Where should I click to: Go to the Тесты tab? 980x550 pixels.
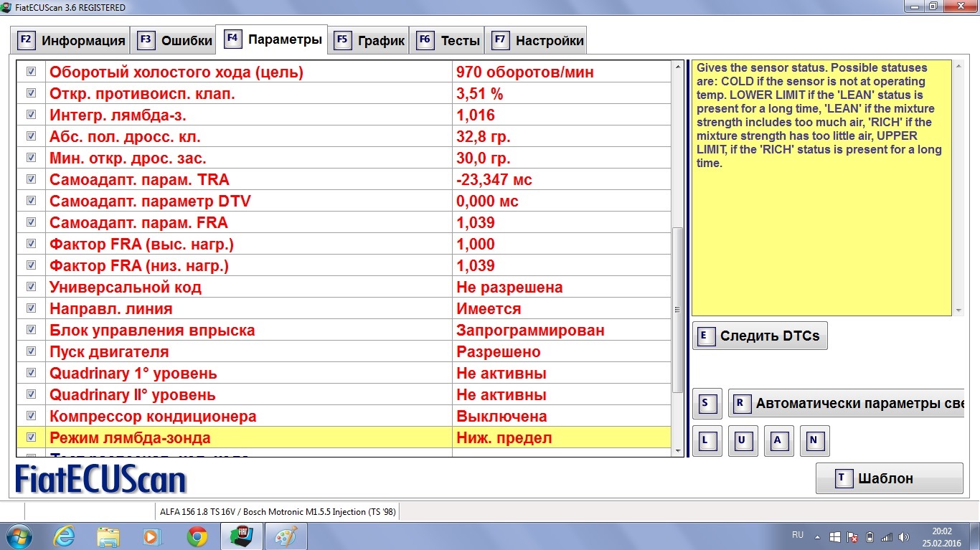point(448,40)
